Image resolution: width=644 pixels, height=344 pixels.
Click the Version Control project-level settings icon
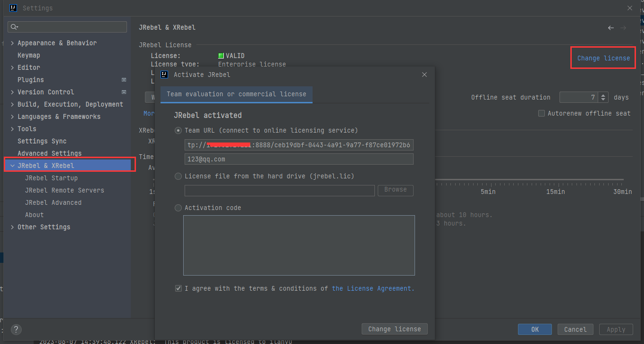click(124, 92)
